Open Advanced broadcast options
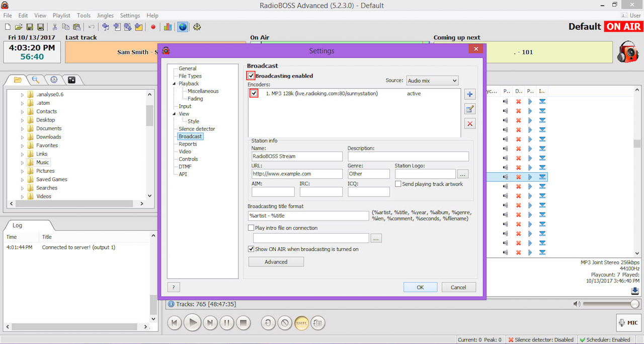Viewport: 644px width, 344px height. point(276,262)
